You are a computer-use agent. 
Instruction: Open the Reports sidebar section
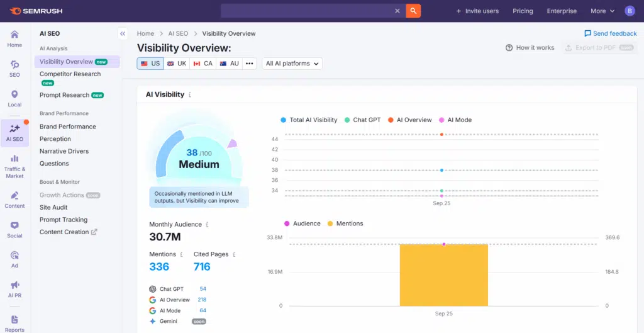click(x=14, y=324)
